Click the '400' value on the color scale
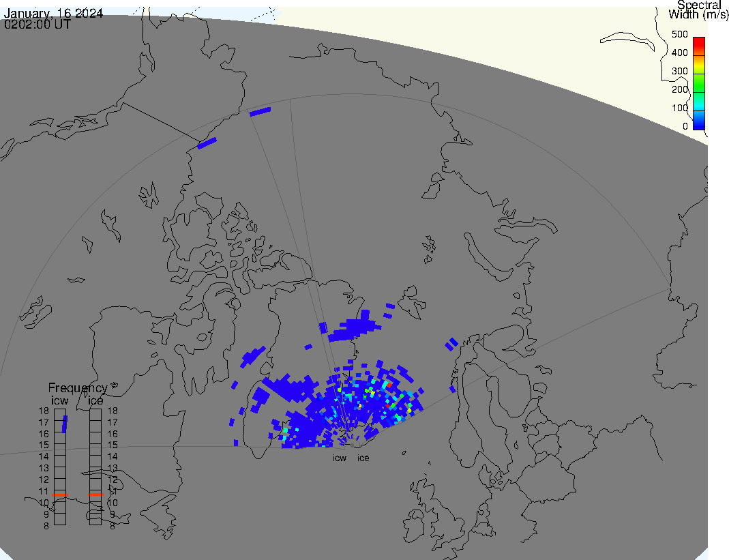The image size is (729, 560). [x=680, y=53]
